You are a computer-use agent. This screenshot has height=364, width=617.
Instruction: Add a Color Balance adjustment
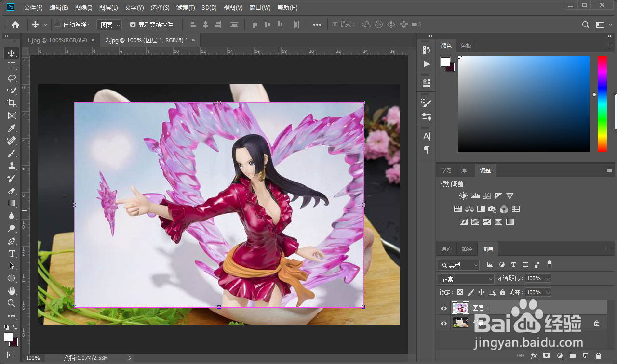[469, 209]
